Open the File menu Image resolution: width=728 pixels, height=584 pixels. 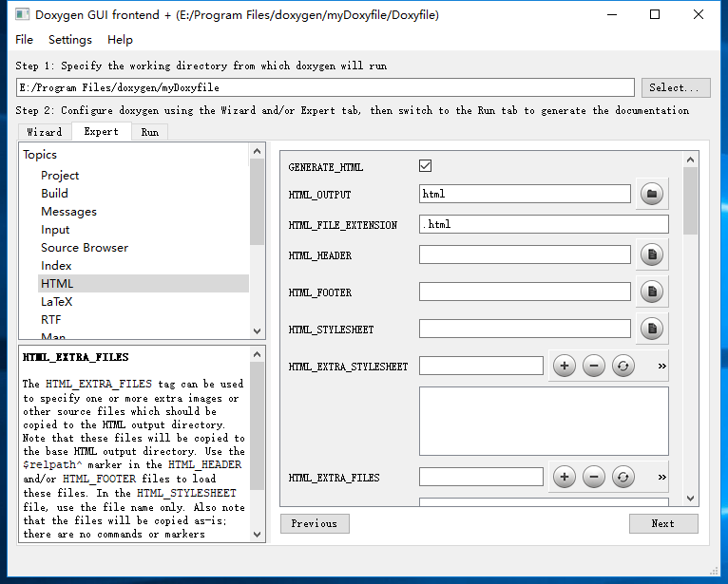[24, 40]
